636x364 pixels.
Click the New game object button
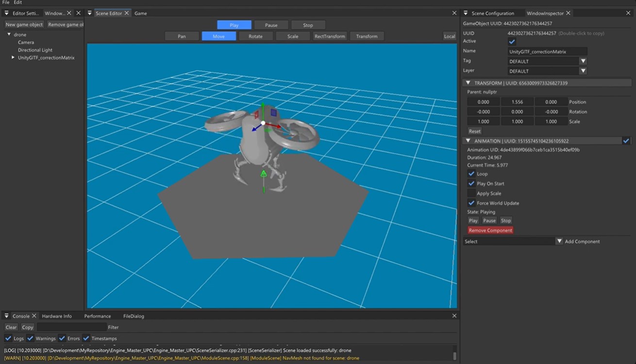(24, 24)
